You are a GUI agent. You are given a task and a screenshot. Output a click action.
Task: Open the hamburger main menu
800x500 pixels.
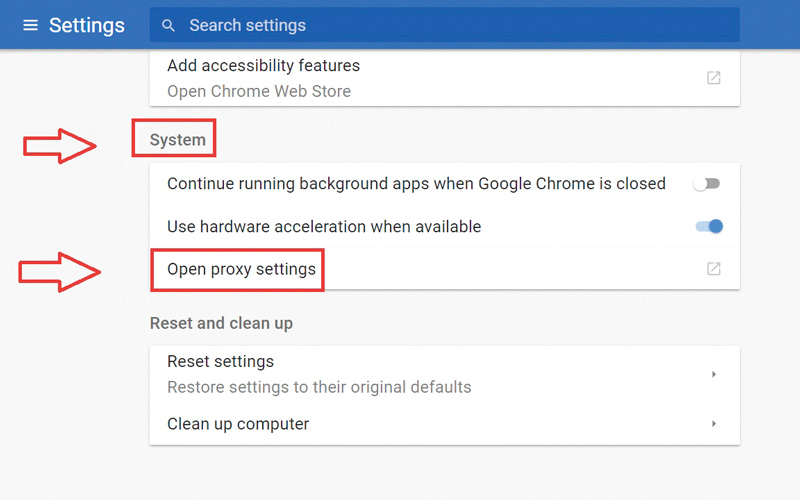[x=30, y=25]
